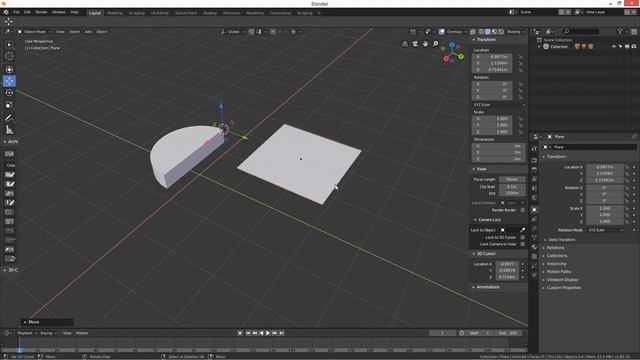Open the timeline Keying menu

pyautogui.click(x=48, y=333)
